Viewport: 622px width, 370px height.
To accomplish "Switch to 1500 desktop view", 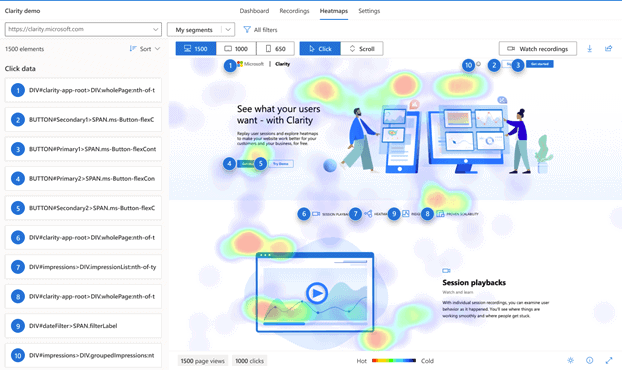I will 196,49.
